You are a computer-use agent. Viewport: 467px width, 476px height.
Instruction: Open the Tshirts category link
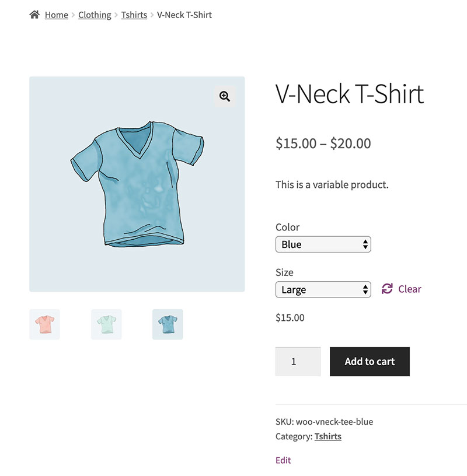click(327, 436)
